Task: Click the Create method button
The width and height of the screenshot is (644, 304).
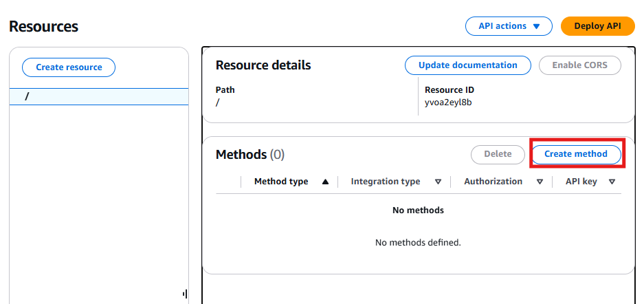Action: [x=576, y=154]
